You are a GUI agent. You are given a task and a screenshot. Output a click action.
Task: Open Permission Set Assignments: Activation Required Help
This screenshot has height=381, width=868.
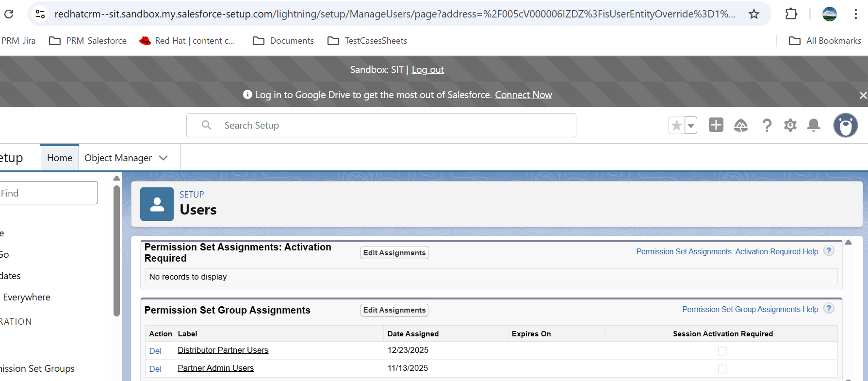(x=727, y=251)
